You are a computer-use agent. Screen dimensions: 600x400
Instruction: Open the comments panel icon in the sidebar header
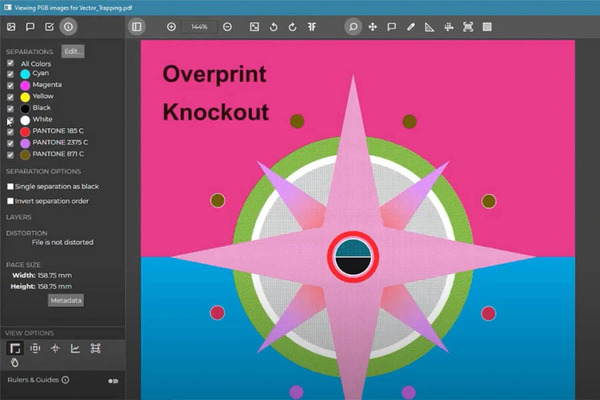(30, 27)
